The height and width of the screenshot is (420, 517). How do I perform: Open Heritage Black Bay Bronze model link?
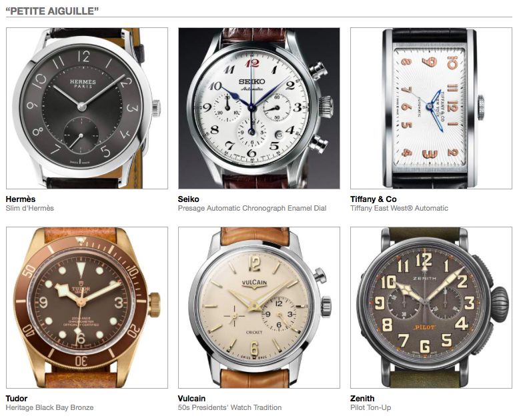49,407
